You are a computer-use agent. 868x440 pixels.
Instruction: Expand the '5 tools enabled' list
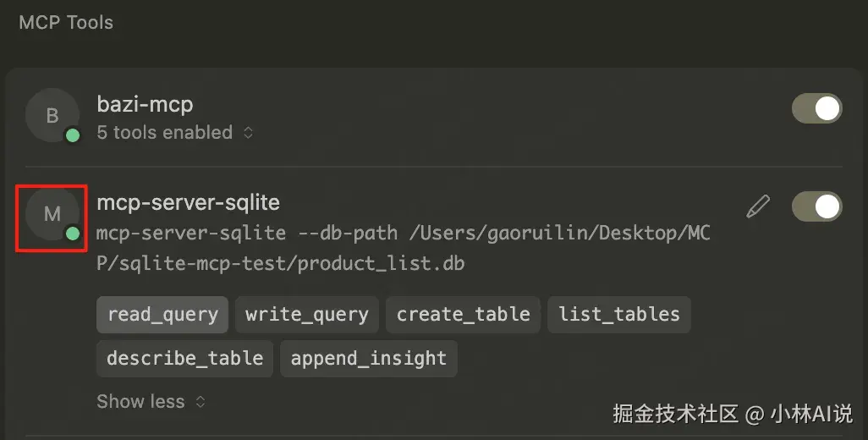[174, 133]
